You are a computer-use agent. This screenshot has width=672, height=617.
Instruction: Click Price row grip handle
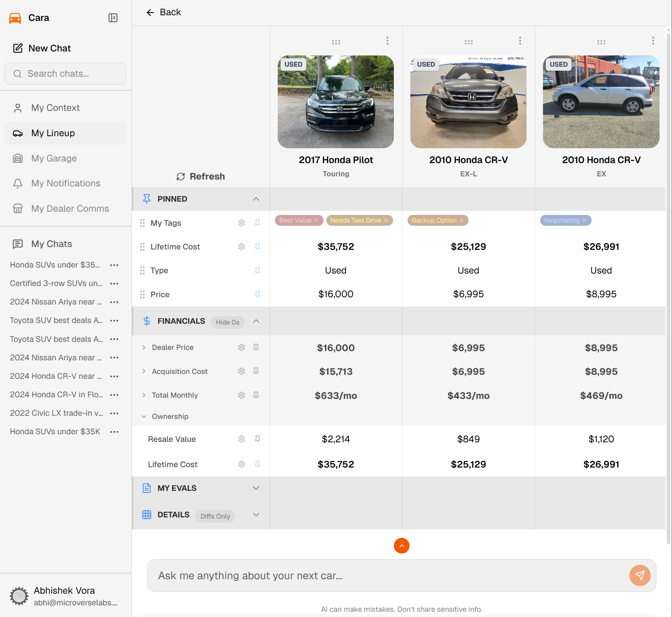[142, 294]
